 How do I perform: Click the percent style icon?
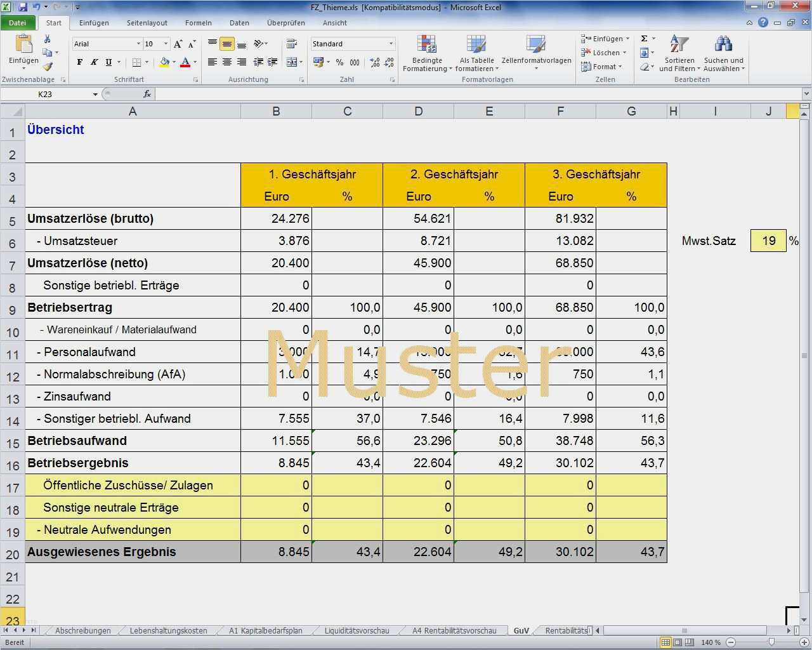point(340,62)
